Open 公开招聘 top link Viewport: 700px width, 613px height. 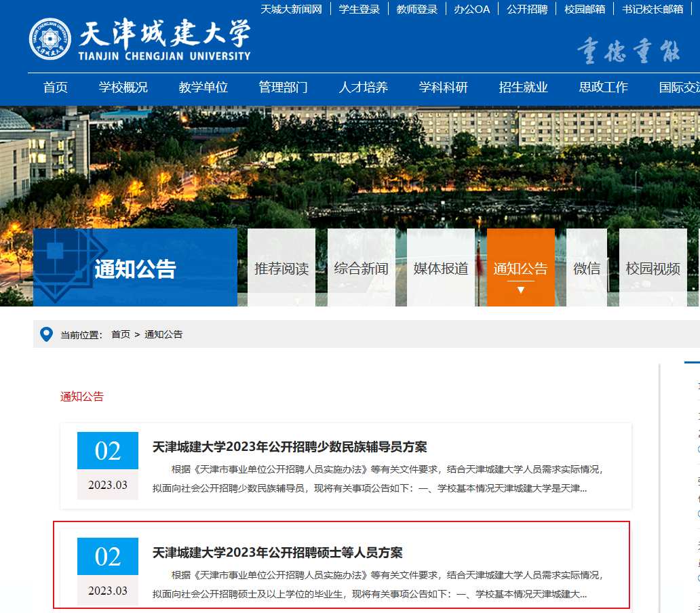[527, 9]
